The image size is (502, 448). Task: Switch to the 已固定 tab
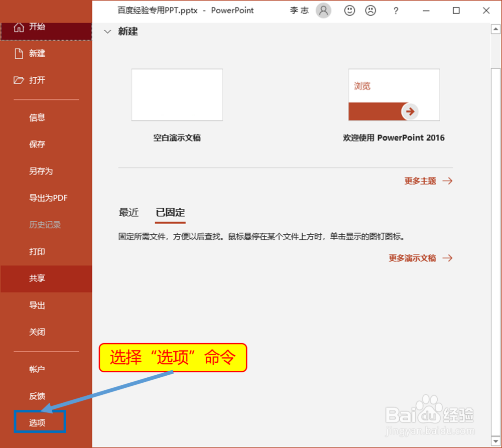pos(170,213)
